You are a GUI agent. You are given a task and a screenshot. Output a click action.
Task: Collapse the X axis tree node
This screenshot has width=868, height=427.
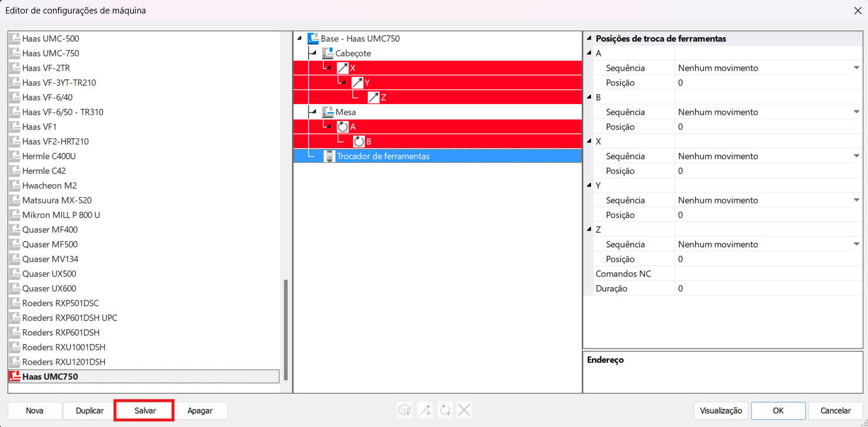(329, 68)
